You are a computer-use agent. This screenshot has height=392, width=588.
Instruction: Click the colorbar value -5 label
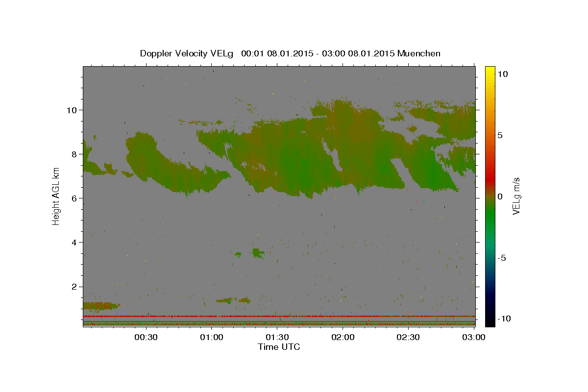click(502, 258)
